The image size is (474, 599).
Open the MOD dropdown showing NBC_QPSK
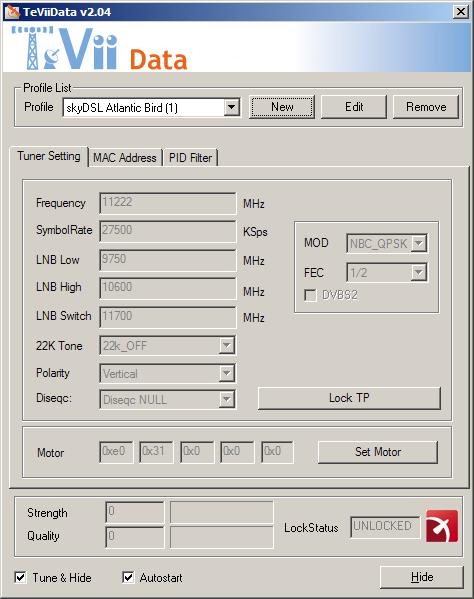[419, 243]
